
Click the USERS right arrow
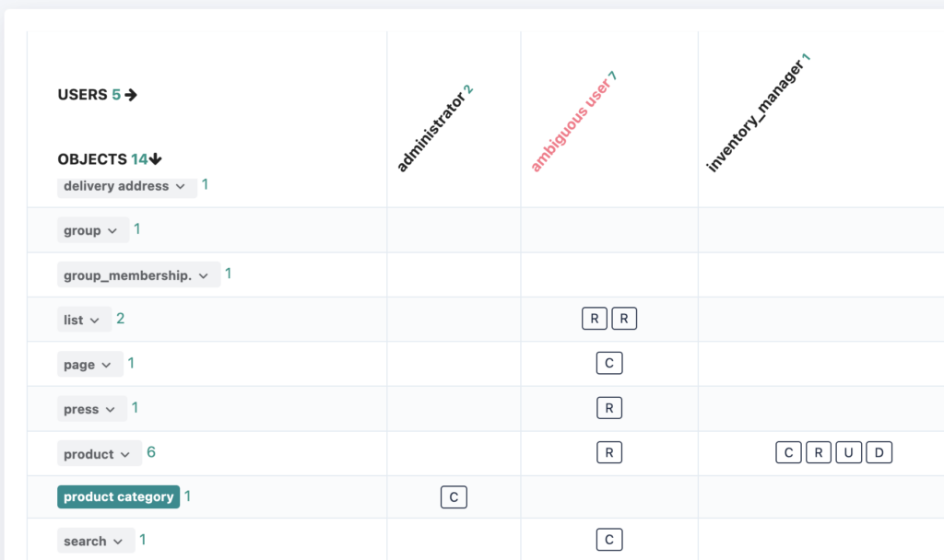131,95
